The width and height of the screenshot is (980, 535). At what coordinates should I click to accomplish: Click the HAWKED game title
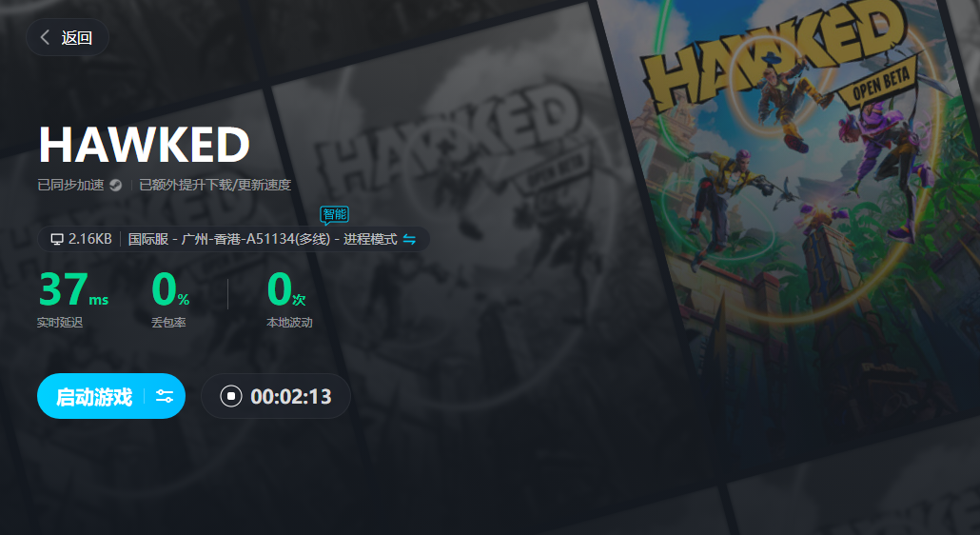(x=145, y=145)
